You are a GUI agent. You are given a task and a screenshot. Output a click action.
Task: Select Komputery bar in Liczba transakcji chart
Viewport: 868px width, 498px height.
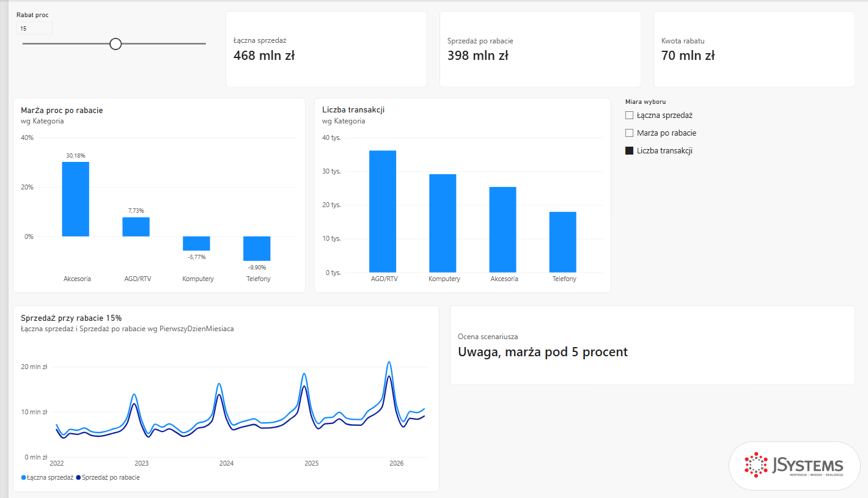click(443, 224)
